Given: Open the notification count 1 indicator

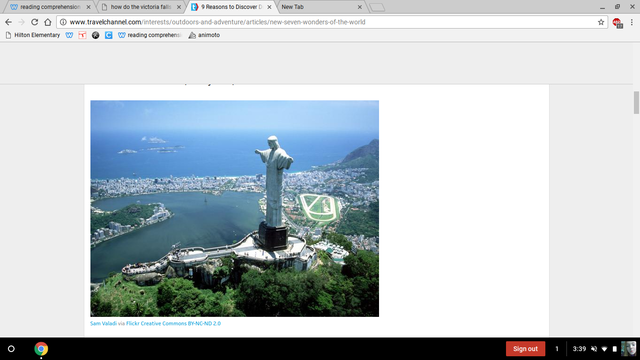Looking at the screenshot, I should coord(557,349).
